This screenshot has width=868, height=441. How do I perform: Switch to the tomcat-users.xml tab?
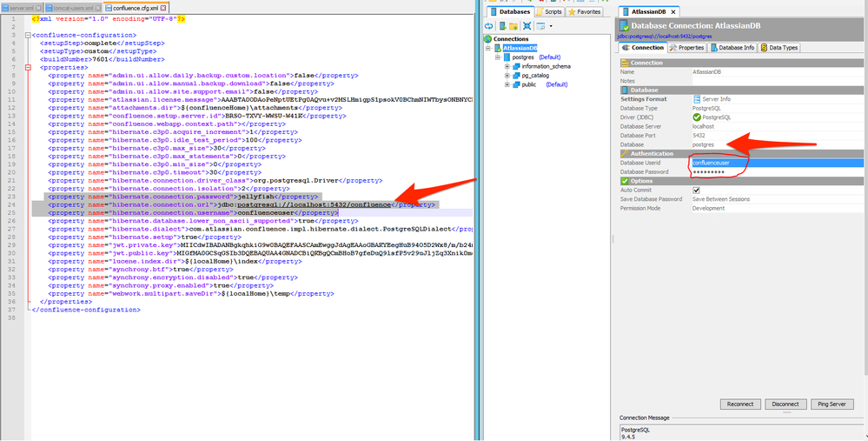click(73, 9)
